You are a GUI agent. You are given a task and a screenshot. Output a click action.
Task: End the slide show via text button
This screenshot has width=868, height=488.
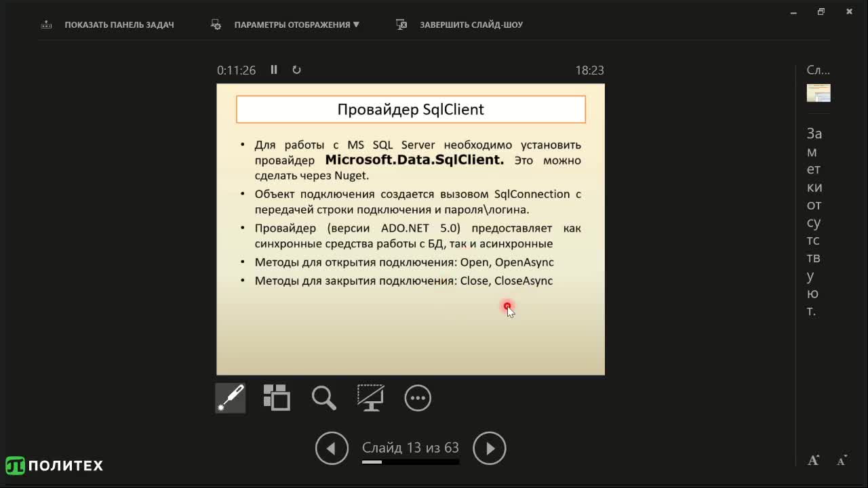471,24
